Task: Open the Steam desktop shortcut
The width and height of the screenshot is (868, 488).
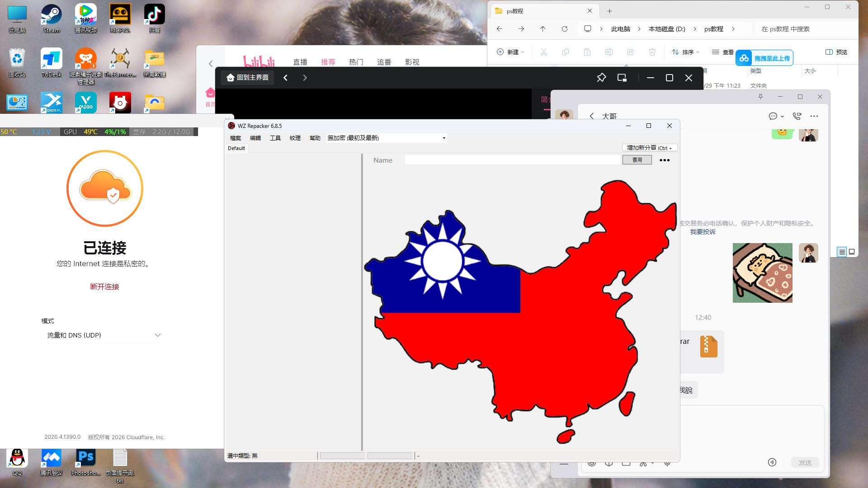Action: click(x=52, y=18)
